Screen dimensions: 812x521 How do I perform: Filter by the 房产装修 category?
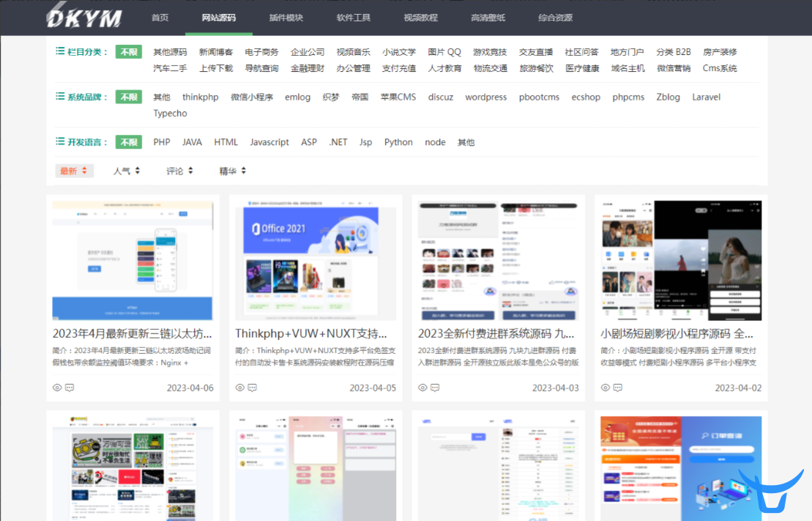720,52
